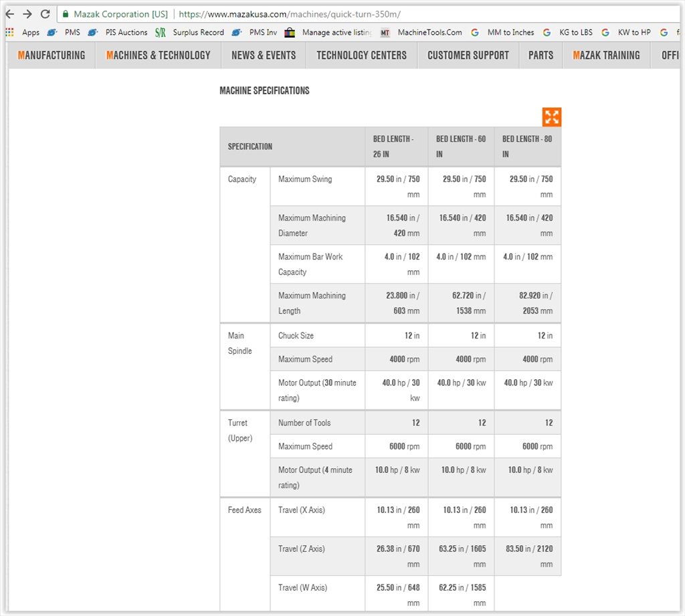Open the Customer Support menu
This screenshot has height=616, width=685.
[468, 55]
